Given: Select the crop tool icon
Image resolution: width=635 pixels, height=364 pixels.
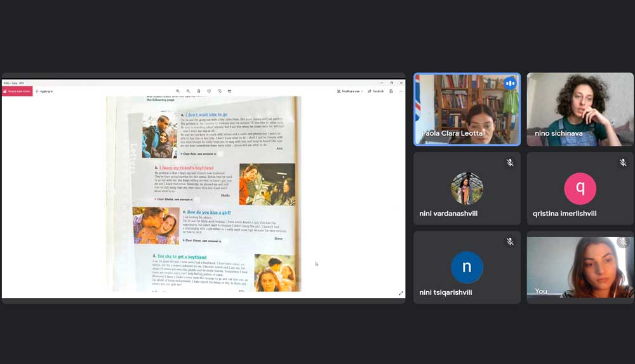Looking at the screenshot, I should pos(230,91).
